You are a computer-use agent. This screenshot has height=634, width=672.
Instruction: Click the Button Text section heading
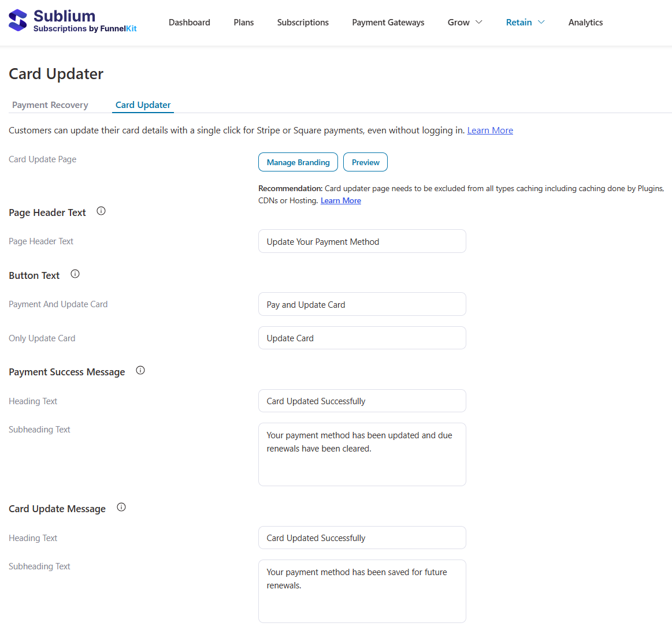click(x=34, y=275)
